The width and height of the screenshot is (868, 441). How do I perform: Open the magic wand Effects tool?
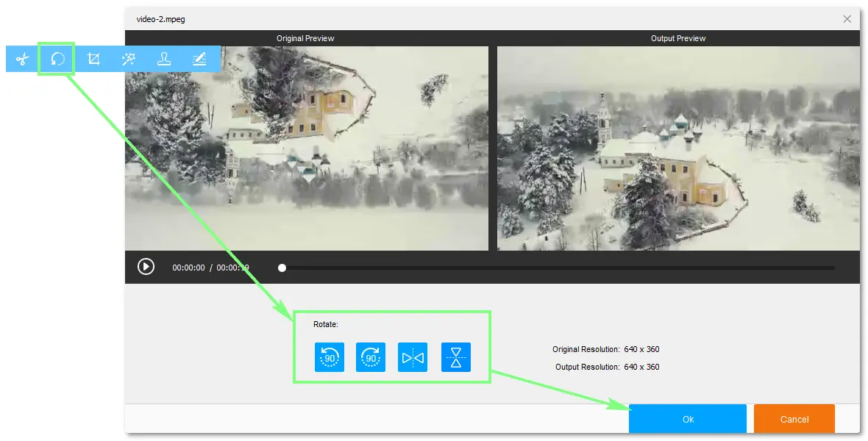click(x=129, y=60)
